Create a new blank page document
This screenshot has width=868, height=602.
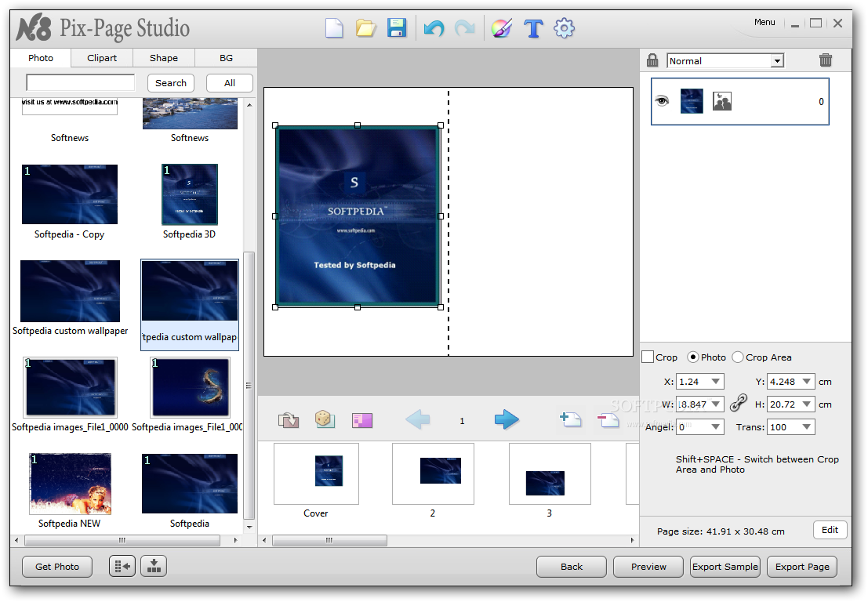tap(334, 27)
